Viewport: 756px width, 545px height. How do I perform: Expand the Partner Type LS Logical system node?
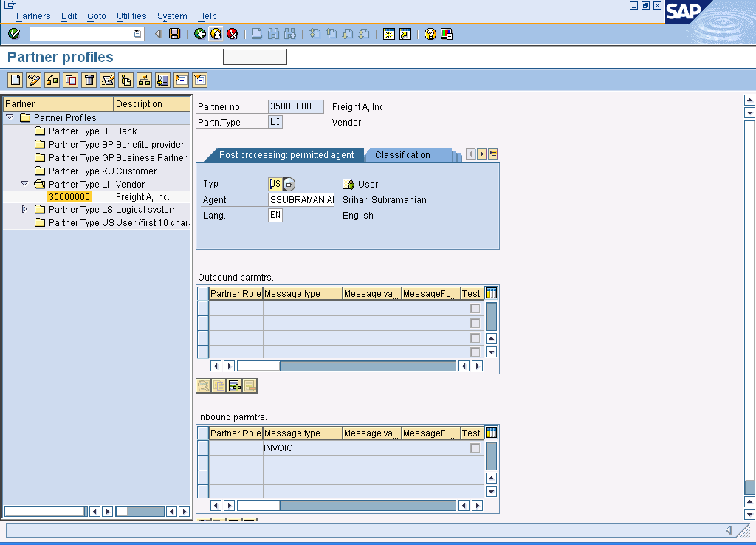[x=24, y=209]
